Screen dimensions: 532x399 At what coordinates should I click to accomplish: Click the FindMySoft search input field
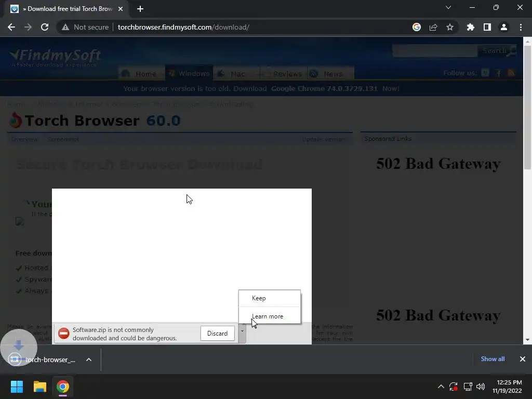click(x=435, y=51)
